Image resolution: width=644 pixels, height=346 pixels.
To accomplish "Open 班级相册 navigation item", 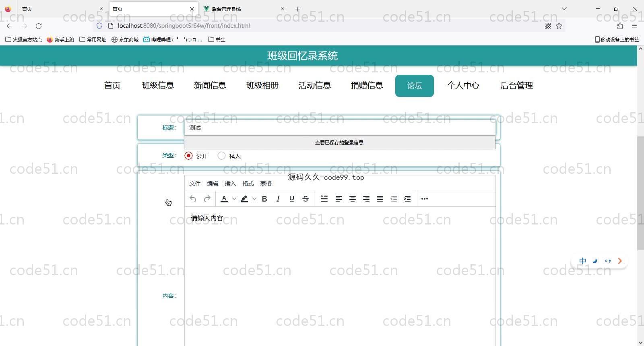I will click(x=262, y=85).
